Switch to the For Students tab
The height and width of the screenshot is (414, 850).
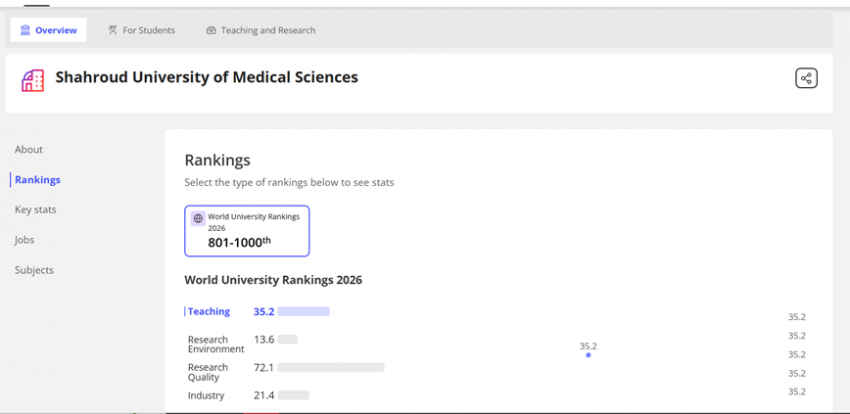tap(141, 30)
